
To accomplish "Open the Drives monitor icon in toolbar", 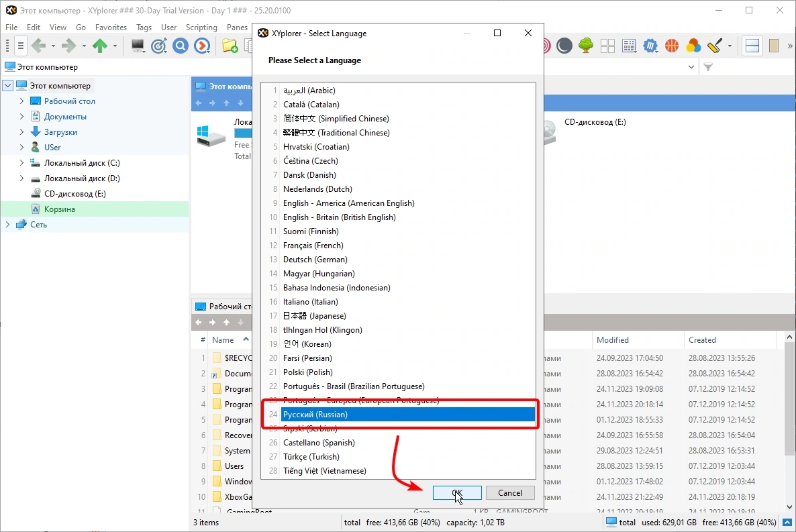I will coord(138,46).
